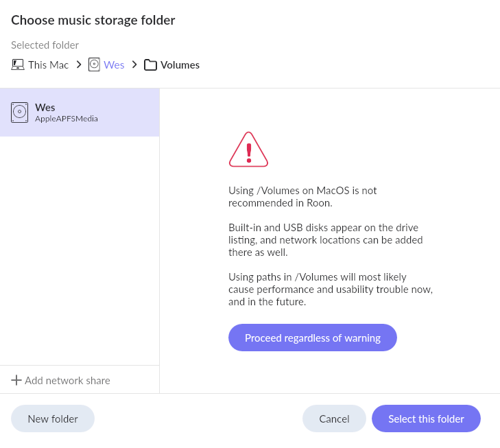Go to This Mac in the breadcrumb
500x448 pixels.
pyautogui.click(x=48, y=65)
